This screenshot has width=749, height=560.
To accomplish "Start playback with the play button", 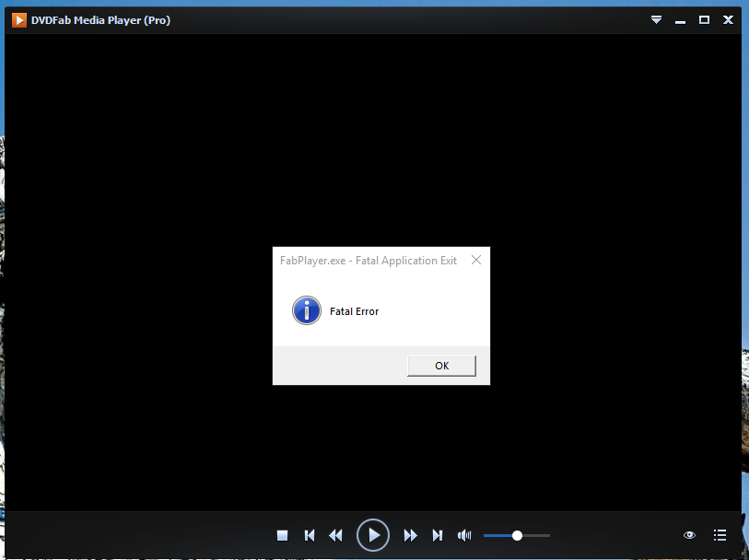I will 372,535.
